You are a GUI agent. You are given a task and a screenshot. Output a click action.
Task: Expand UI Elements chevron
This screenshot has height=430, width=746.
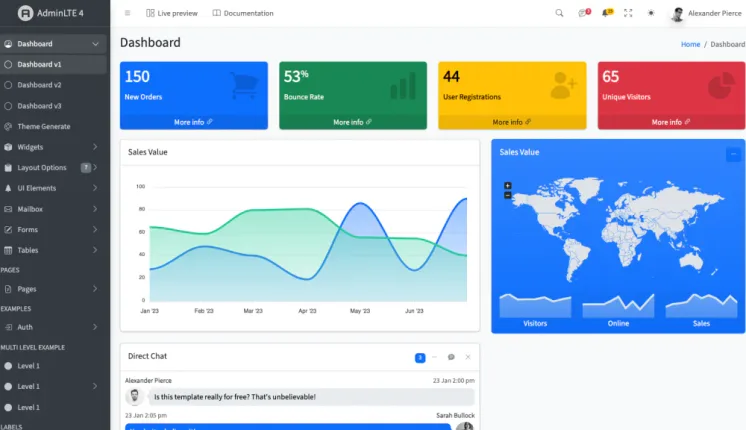(x=95, y=188)
